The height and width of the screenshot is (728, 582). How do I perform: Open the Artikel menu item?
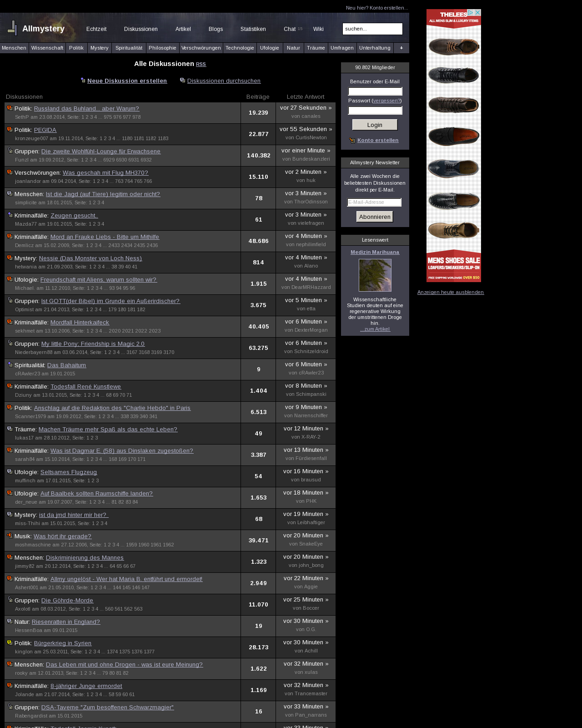pyautogui.click(x=183, y=29)
